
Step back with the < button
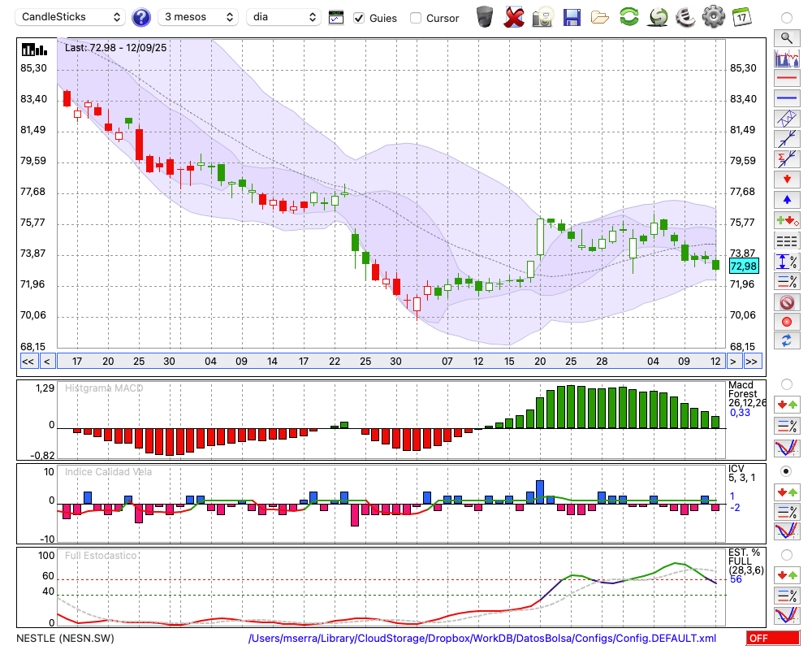pos(46,362)
